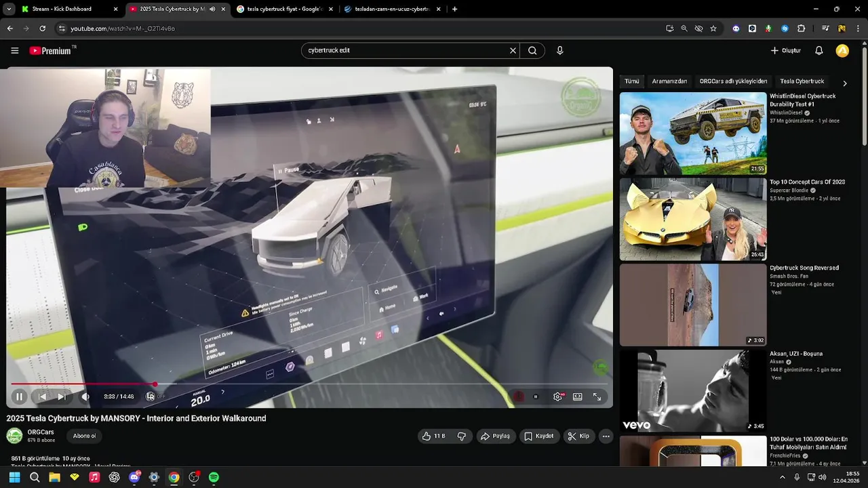
Task: Open the ORGCars channel avatar
Action: (14, 436)
